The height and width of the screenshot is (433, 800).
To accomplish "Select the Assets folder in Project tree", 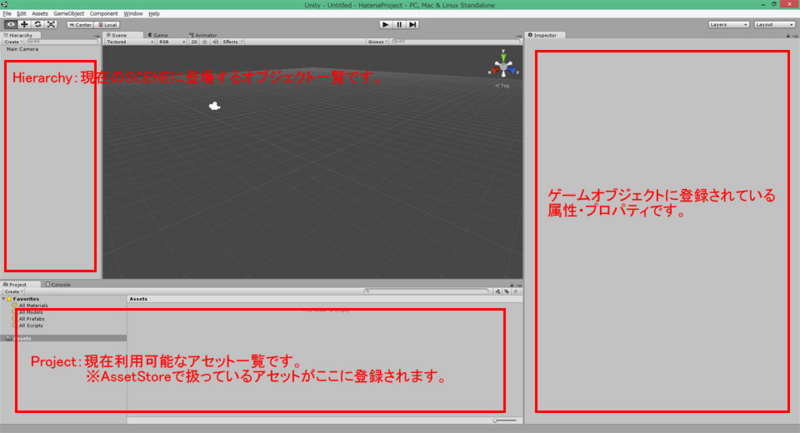I will point(63,338).
